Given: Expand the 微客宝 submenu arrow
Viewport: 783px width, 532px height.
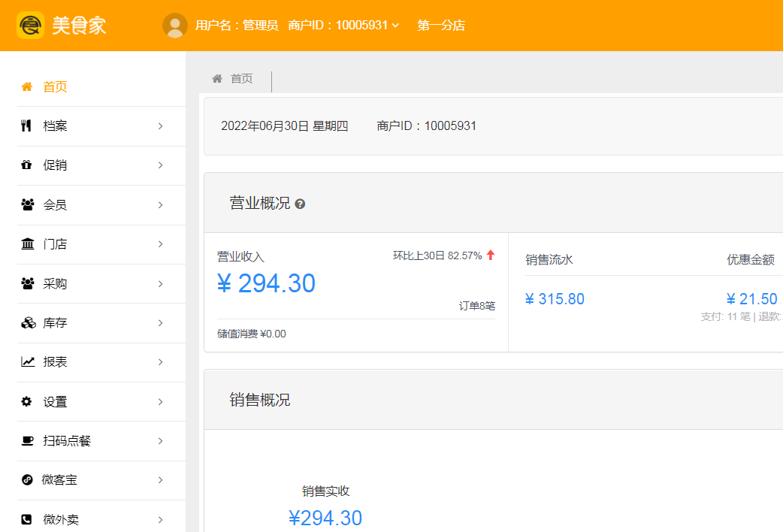Looking at the screenshot, I should point(160,480).
